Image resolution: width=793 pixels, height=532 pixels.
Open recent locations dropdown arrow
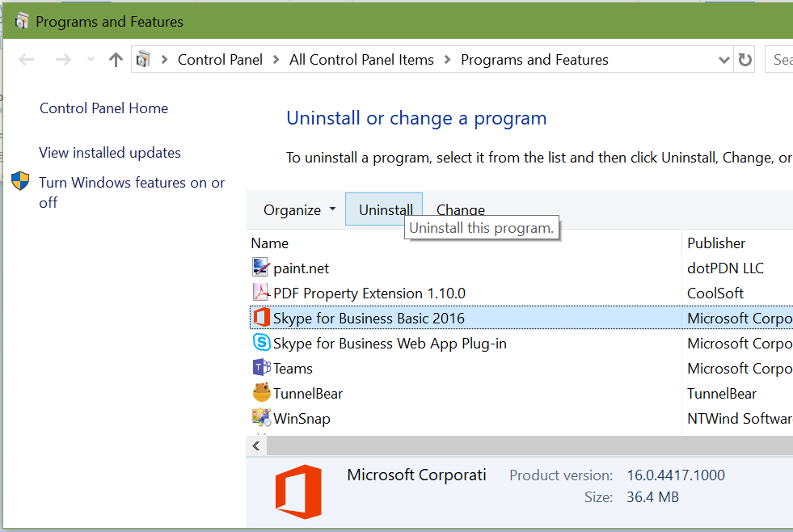tap(91, 59)
